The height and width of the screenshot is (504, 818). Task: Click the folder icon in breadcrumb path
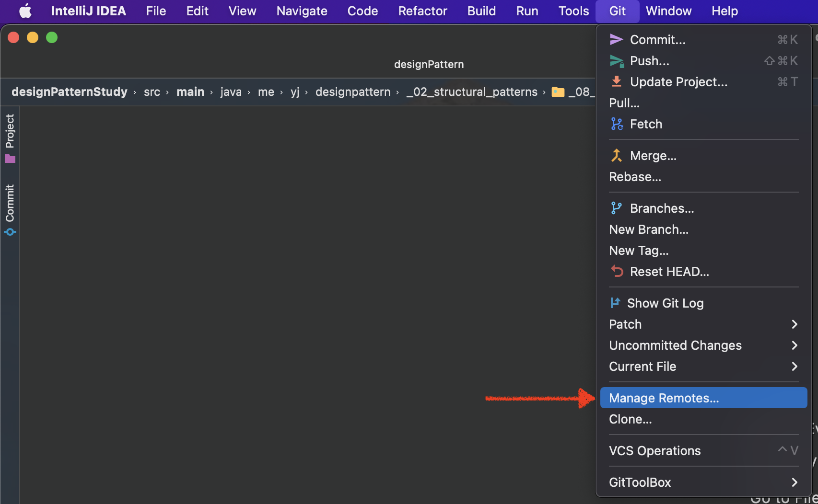click(558, 92)
